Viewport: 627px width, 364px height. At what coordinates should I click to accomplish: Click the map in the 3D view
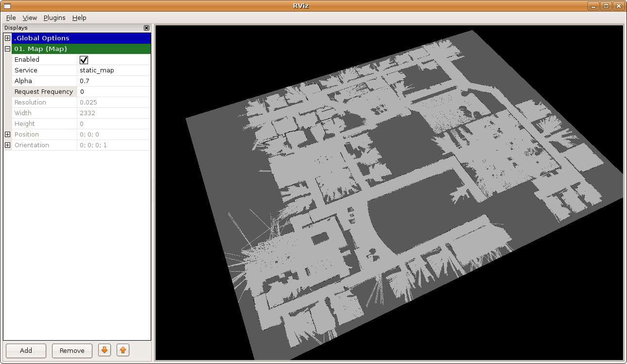tap(389, 194)
